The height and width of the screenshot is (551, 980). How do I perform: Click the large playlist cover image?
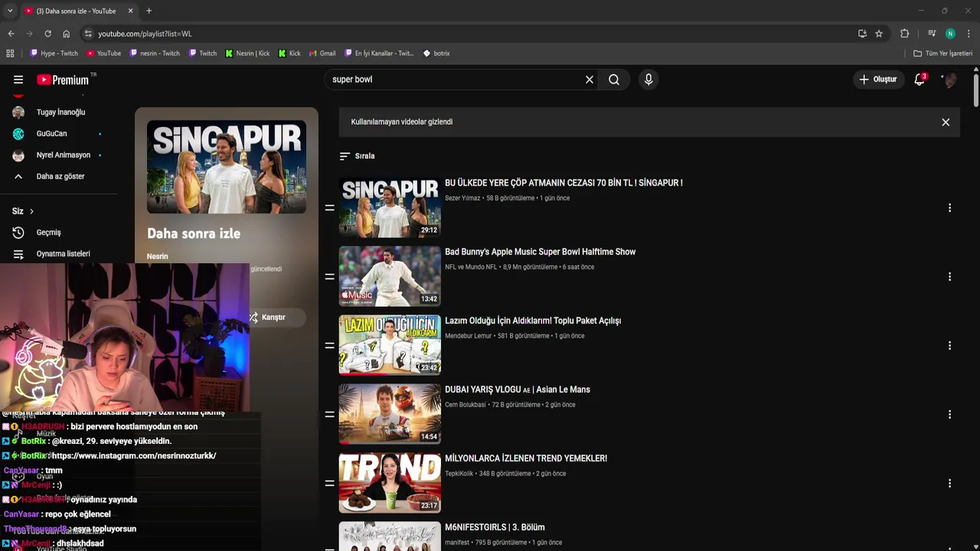227,167
